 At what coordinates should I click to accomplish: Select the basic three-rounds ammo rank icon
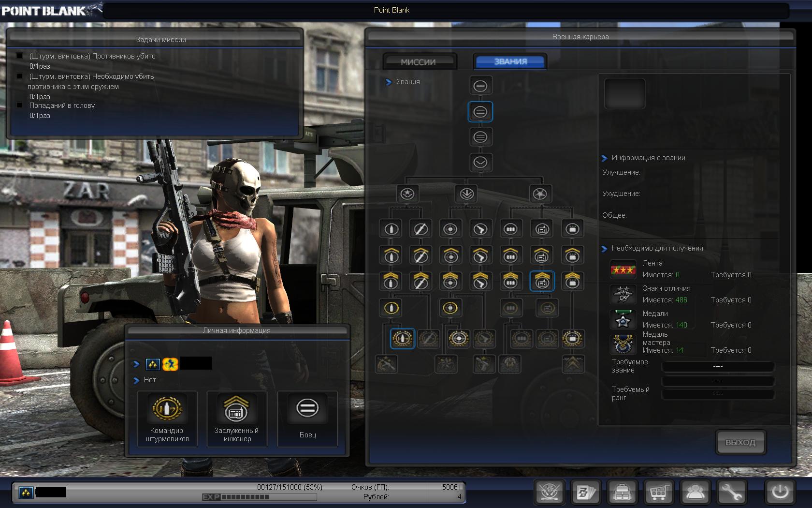[x=510, y=229]
